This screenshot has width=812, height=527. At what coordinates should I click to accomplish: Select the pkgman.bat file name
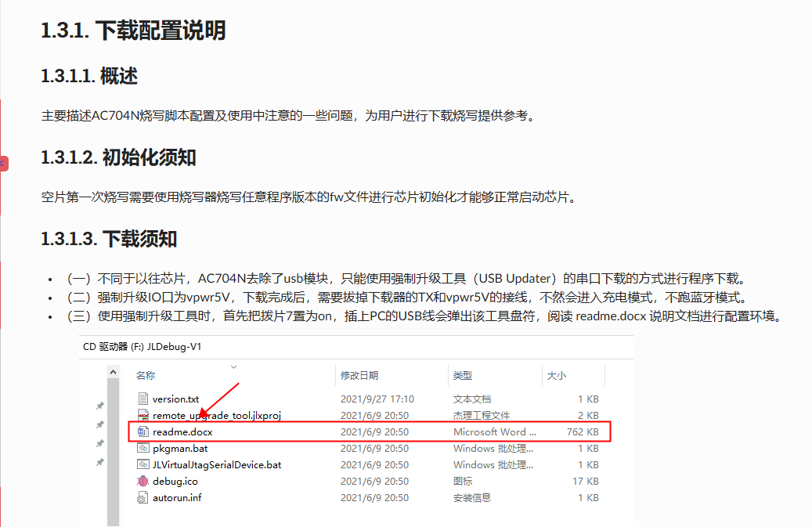pyautogui.click(x=180, y=449)
